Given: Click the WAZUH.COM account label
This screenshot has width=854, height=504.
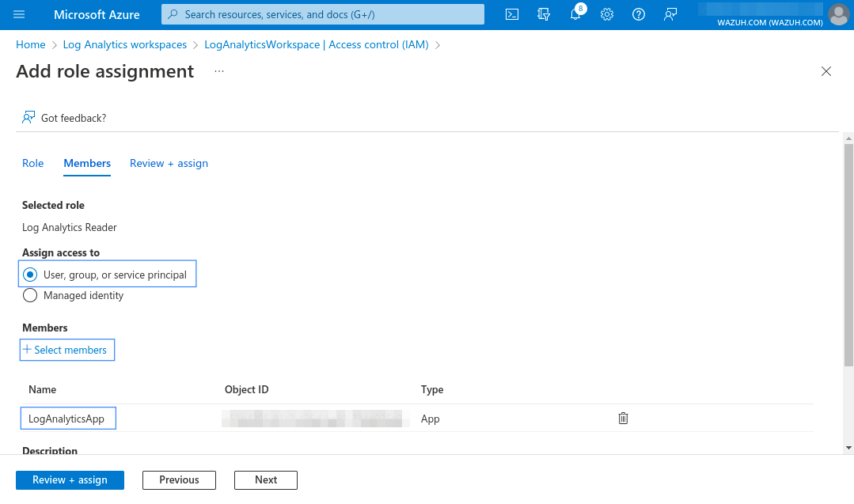Looking at the screenshot, I should pos(769,22).
